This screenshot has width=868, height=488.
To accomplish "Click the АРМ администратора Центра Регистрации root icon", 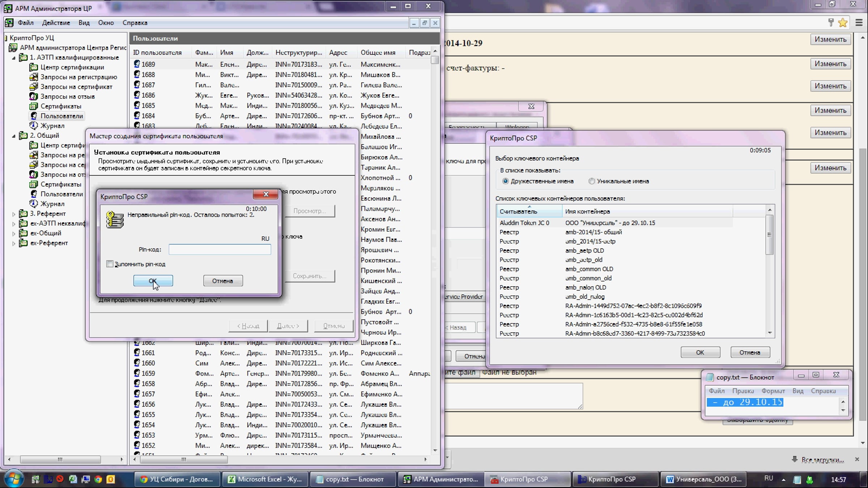I will [x=13, y=48].
